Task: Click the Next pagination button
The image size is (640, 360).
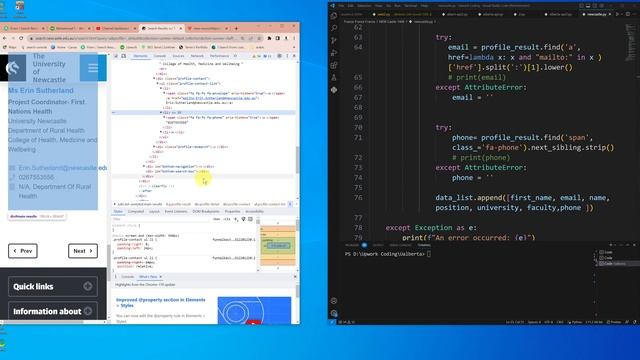Action: [x=83, y=251]
